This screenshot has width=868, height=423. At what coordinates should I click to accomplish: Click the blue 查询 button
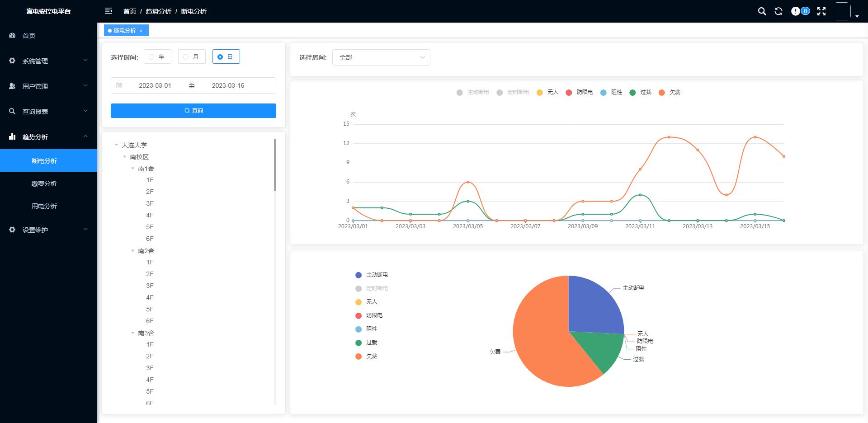(x=193, y=111)
